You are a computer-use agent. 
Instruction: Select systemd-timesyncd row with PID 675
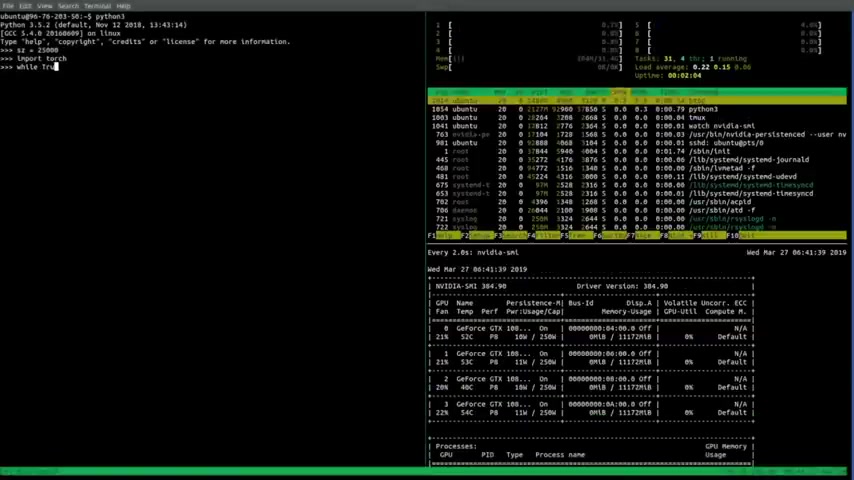pyautogui.click(x=637, y=185)
